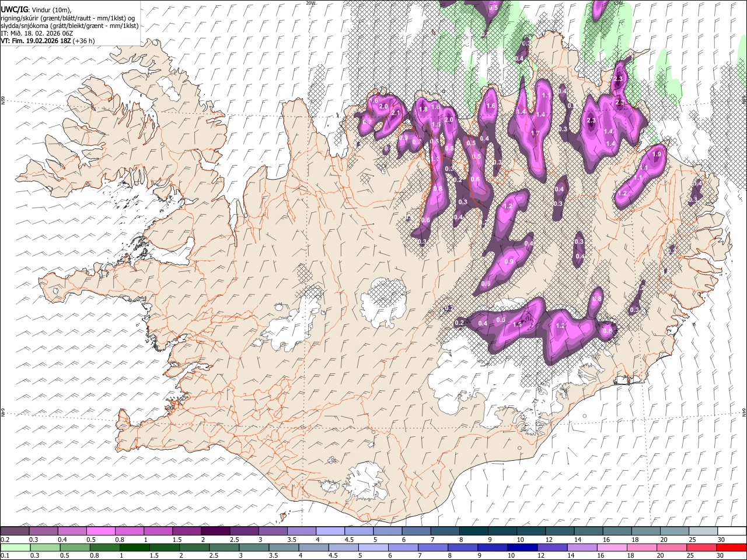The width and height of the screenshot is (747, 560).
Task: Click the 'IT: Mið. 18. 02. 2026 06Z' line
Action: 37,33
